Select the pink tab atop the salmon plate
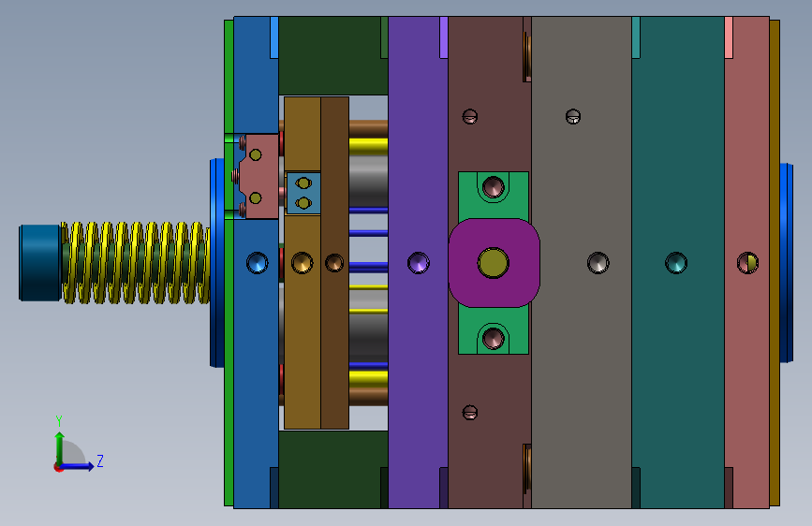812x526 pixels. point(729,37)
